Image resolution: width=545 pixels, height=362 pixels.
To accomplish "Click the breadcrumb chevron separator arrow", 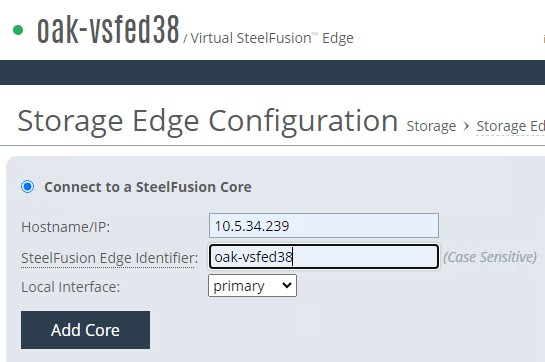I will pos(466,126).
